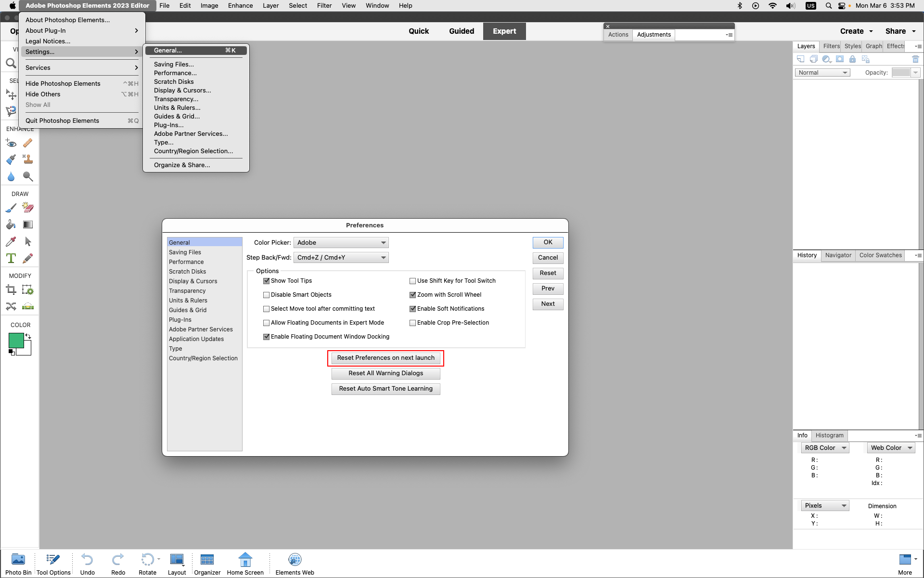Screen dimensions: 924x578
Task: Switch to the Guided editing mode
Action: (461, 31)
